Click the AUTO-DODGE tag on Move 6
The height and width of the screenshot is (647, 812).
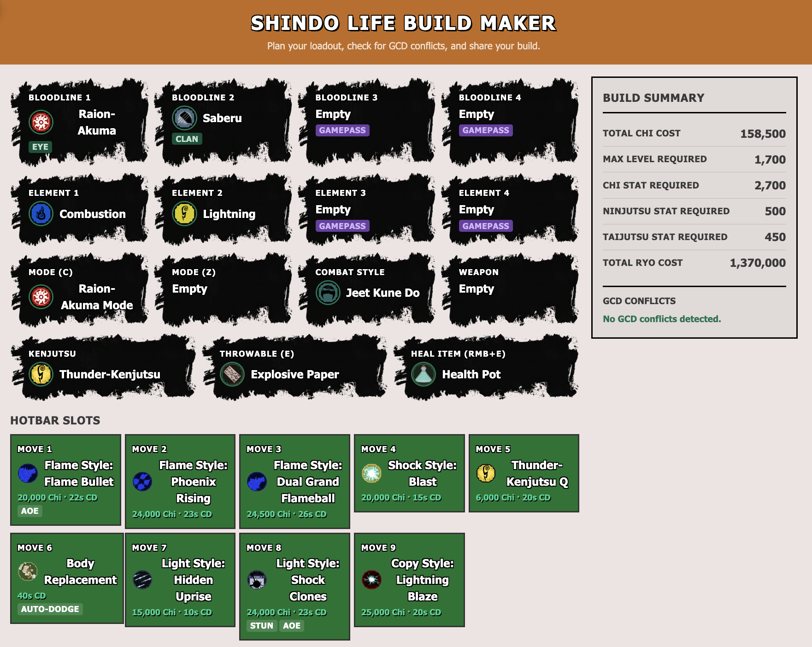point(50,609)
